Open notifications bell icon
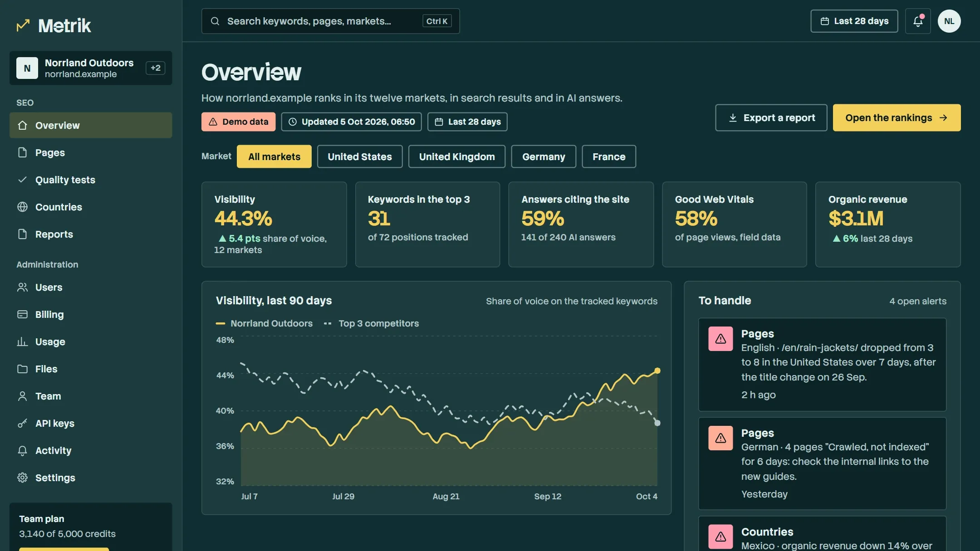The height and width of the screenshot is (551, 980). (918, 21)
